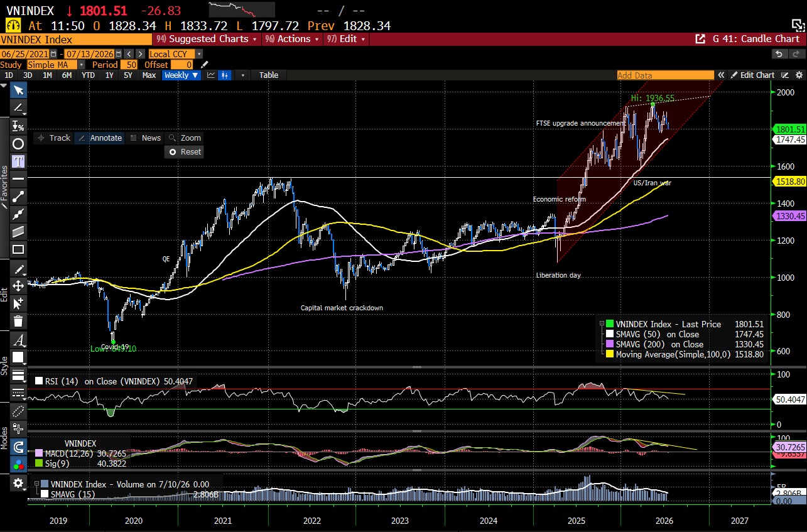The width and height of the screenshot is (807, 532).
Task: Switch to candle chart type
Action: pos(226,75)
